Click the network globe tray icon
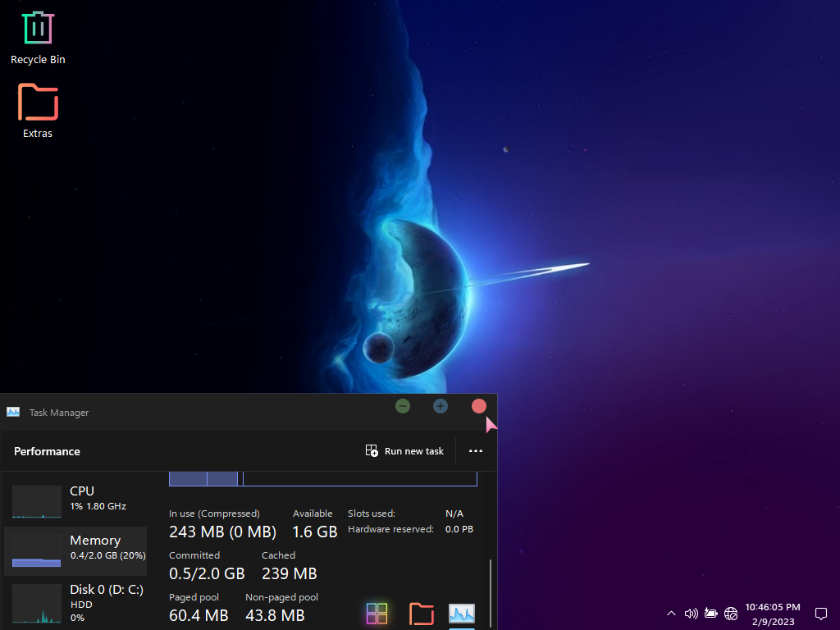This screenshot has height=630, width=840. coord(731,614)
